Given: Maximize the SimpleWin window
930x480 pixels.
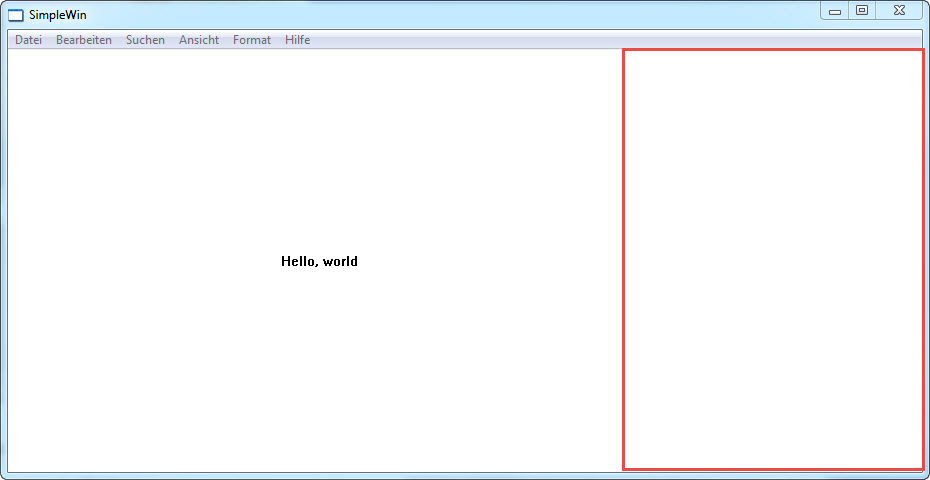Looking at the screenshot, I should (x=862, y=10).
